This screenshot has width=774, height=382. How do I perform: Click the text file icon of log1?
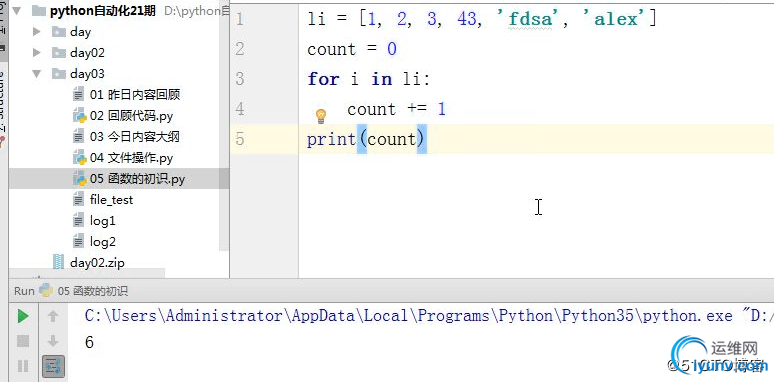(78, 221)
